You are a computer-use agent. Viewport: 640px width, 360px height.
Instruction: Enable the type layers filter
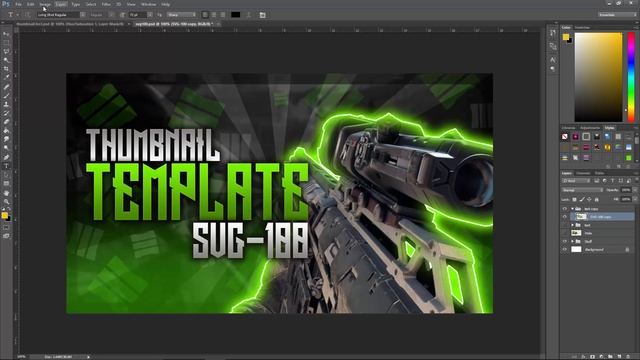click(x=613, y=180)
